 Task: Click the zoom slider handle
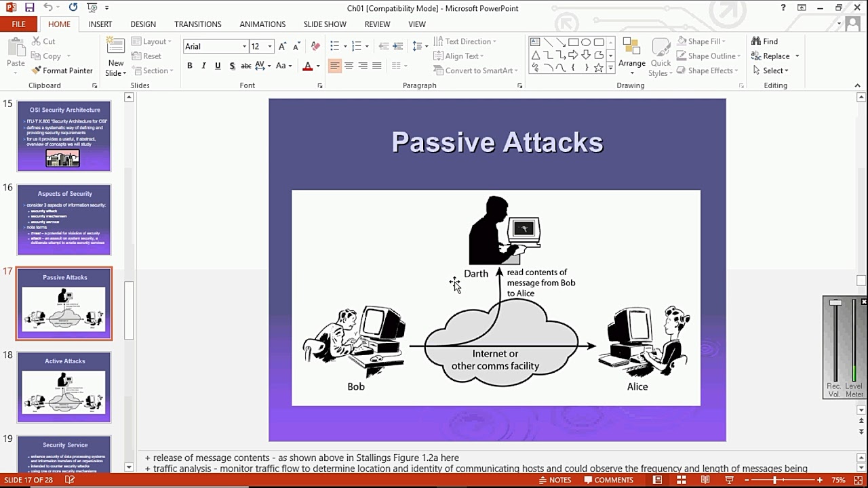pos(774,480)
